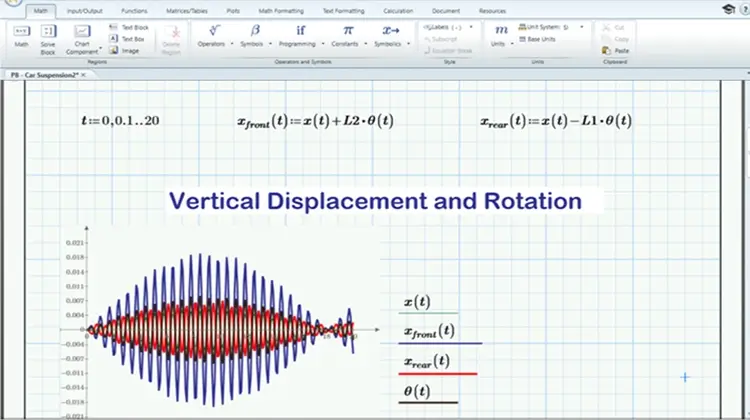
Task: Open the Calculation ribbon tab
Action: pos(398,11)
